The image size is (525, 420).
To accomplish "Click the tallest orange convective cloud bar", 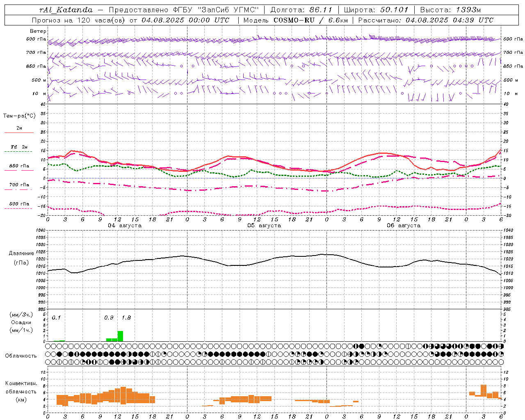I will [123, 395].
